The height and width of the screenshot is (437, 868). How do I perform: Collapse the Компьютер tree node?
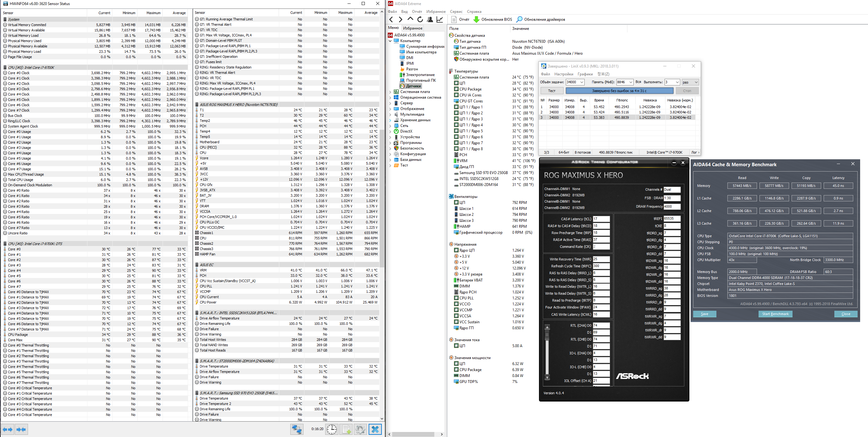[390, 41]
